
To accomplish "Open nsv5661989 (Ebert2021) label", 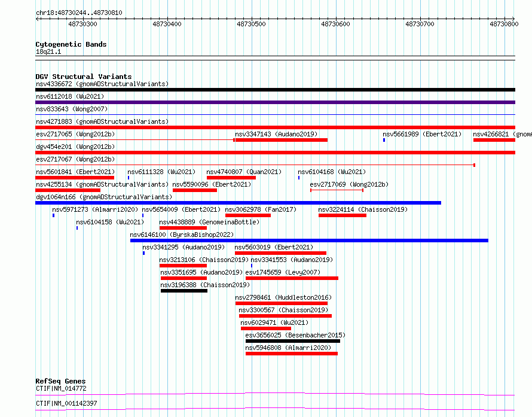I will click(x=422, y=134).
